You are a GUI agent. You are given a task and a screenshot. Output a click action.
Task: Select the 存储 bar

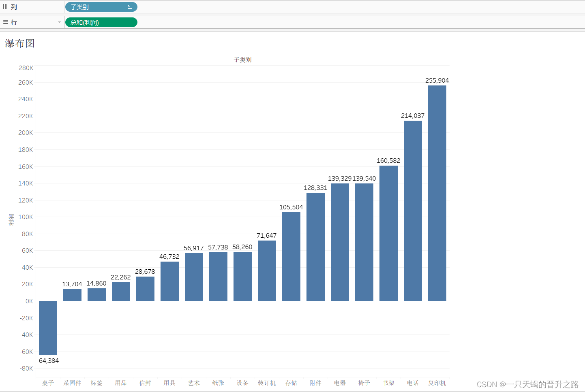coord(291,256)
